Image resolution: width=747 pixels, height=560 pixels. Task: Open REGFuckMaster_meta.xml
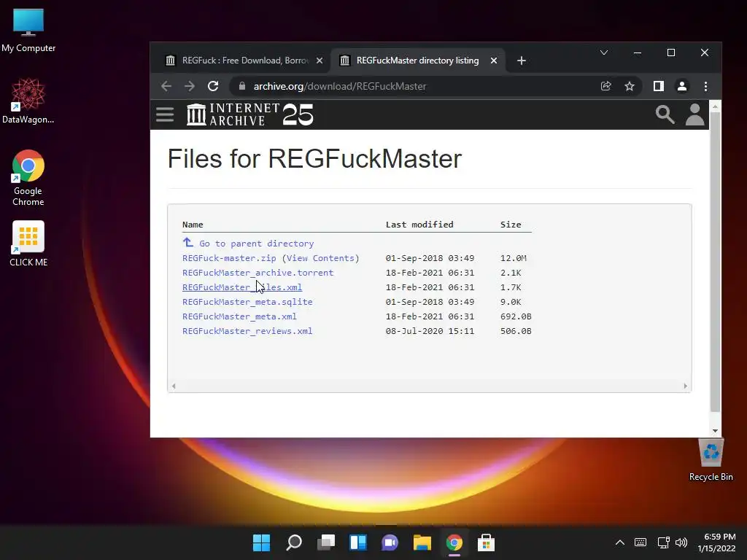pyautogui.click(x=239, y=316)
